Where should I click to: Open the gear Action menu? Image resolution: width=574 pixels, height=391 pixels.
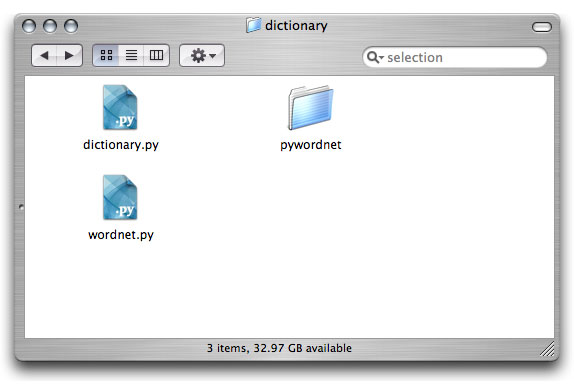tap(202, 56)
